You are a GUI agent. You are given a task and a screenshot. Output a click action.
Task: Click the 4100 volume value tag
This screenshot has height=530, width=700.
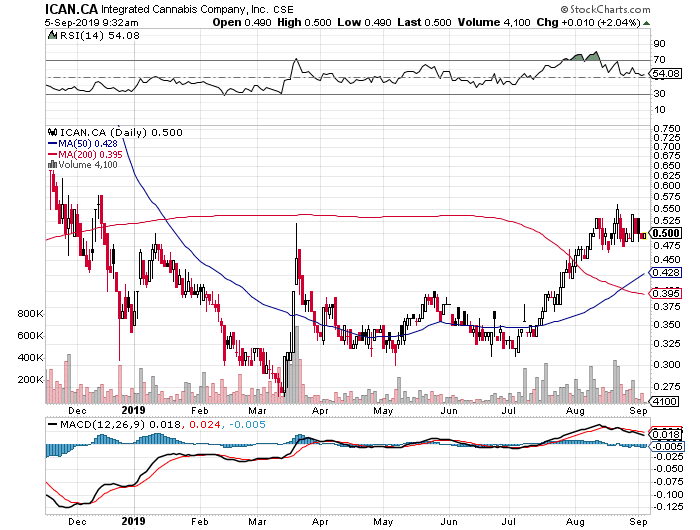[x=664, y=401]
